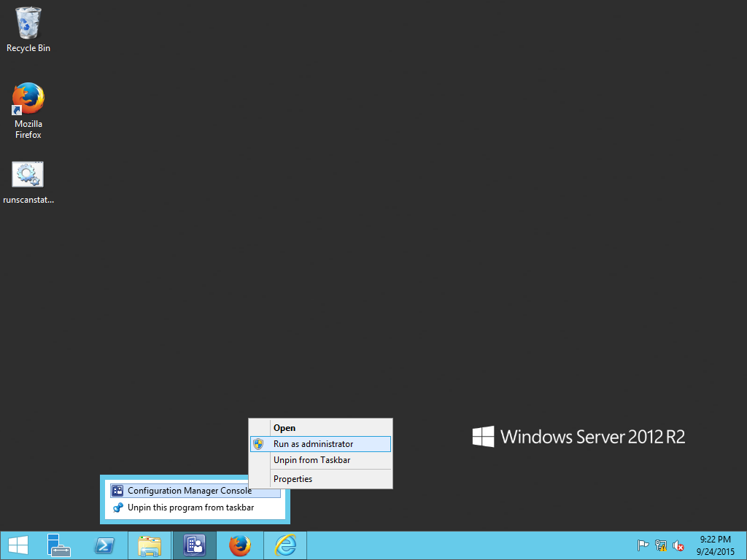Open the clock showing 9:22 PM
This screenshot has height=560, width=747.
(x=715, y=545)
